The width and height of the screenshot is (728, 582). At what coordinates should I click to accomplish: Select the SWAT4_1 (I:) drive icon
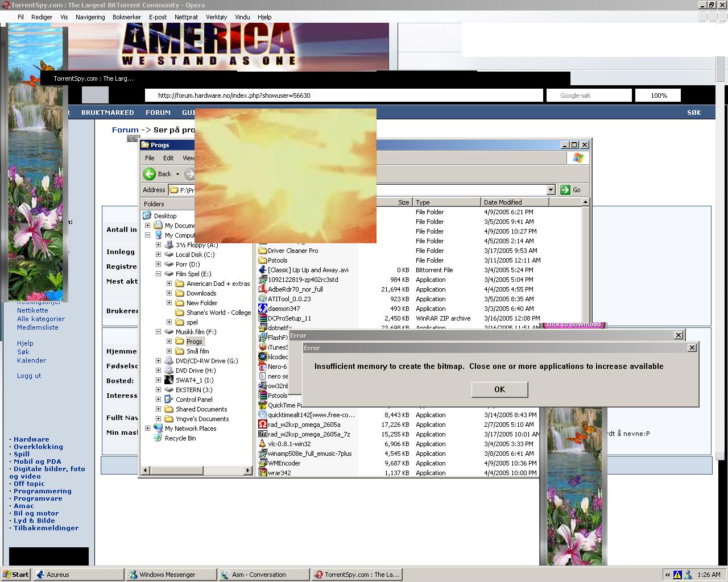169,380
